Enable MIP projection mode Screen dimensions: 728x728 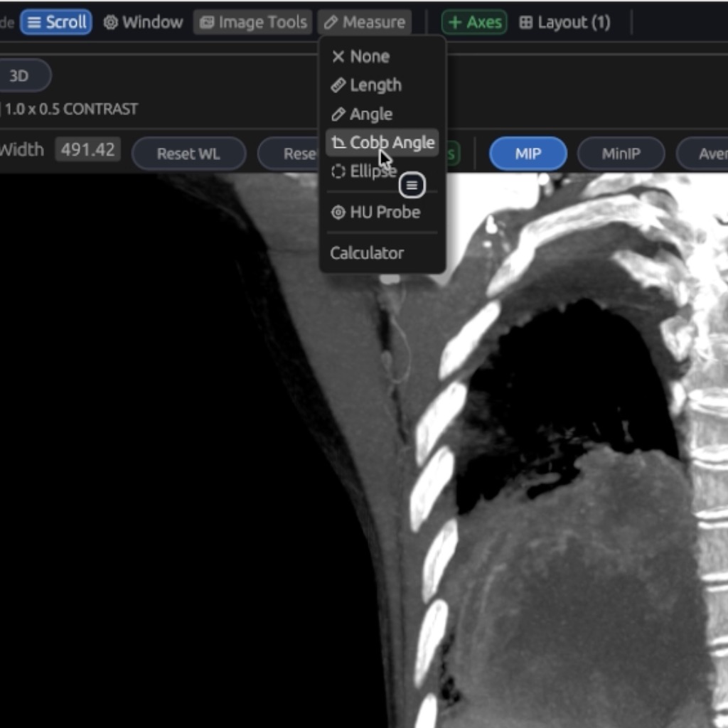pyautogui.click(x=528, y=154)
